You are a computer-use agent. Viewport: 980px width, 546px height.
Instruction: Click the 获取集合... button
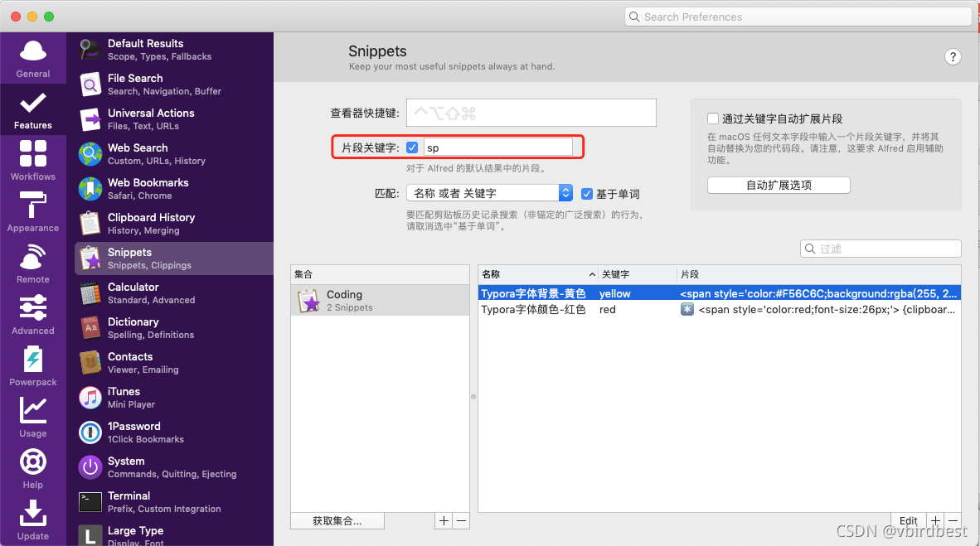pyautogui.click(x=337, y=520)
